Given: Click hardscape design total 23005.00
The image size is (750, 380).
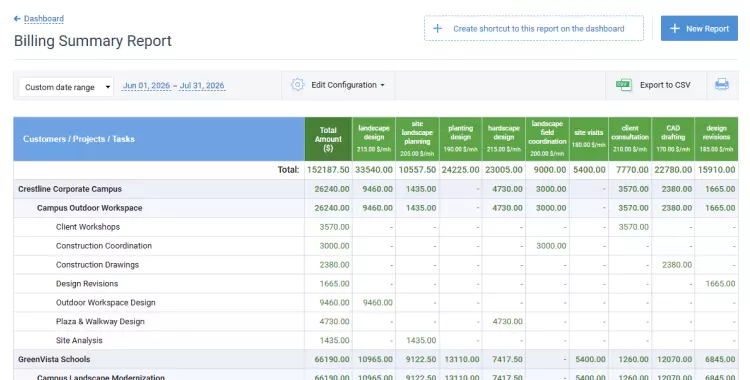Looking at the screenshot, I should (504, 170).
